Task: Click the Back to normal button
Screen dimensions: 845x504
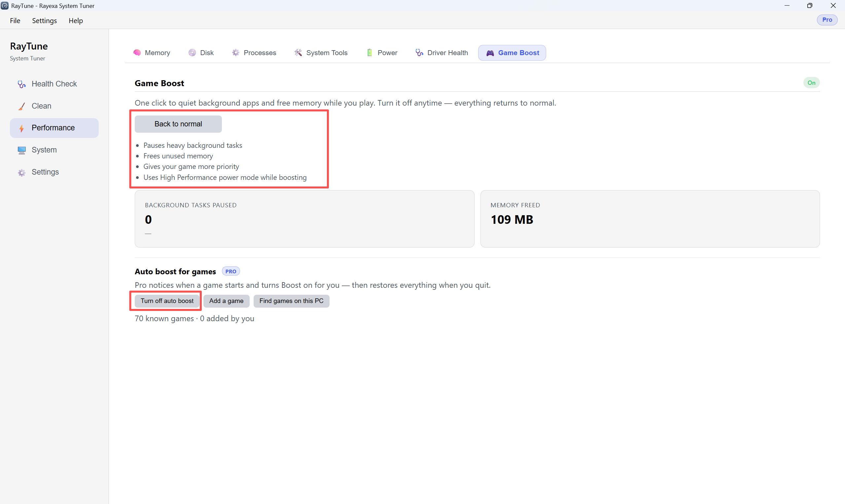Action: 178,124
